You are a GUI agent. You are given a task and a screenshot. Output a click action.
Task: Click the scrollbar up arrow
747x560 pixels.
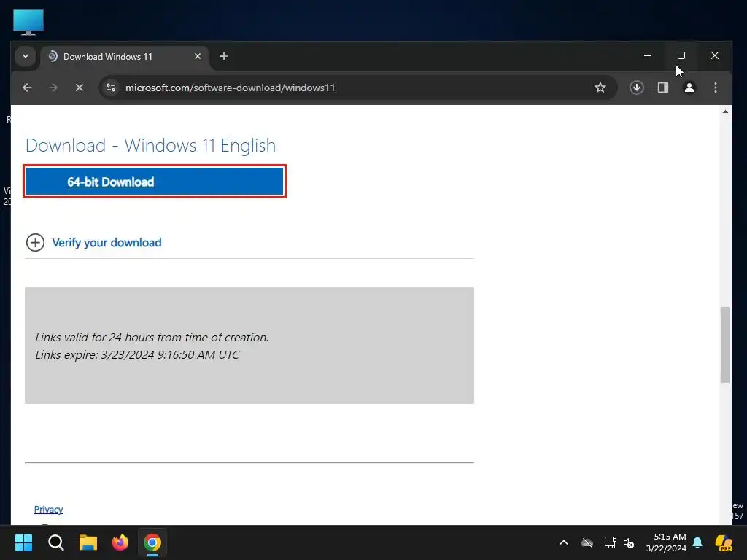(x=725, y=112)
